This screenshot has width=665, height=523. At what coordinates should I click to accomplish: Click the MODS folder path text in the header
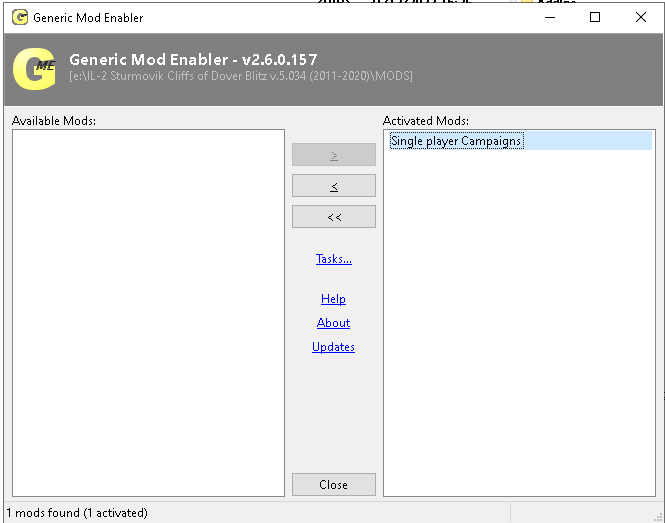241,76
